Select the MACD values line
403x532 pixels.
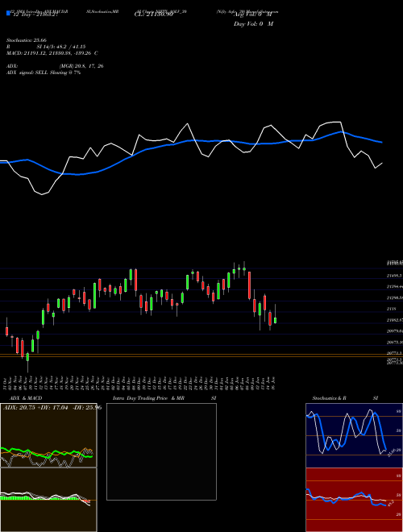tap(52, 53)
